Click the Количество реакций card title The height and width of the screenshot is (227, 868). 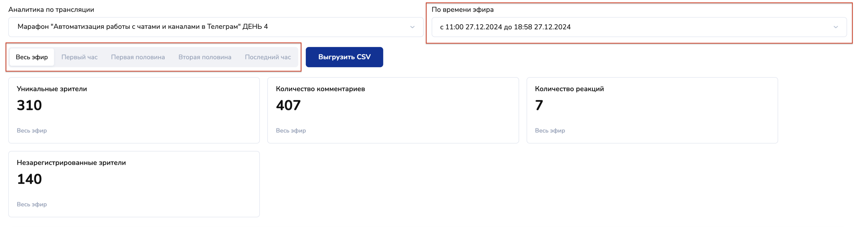coord(569,89)
